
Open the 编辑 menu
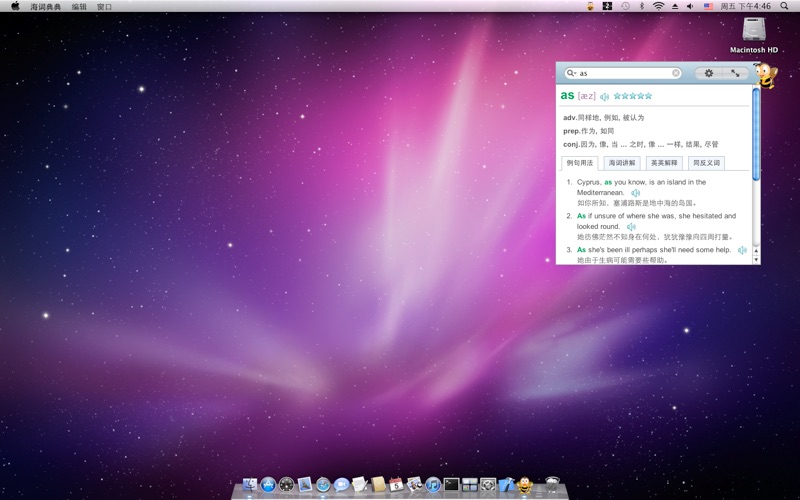pos(79,7)
